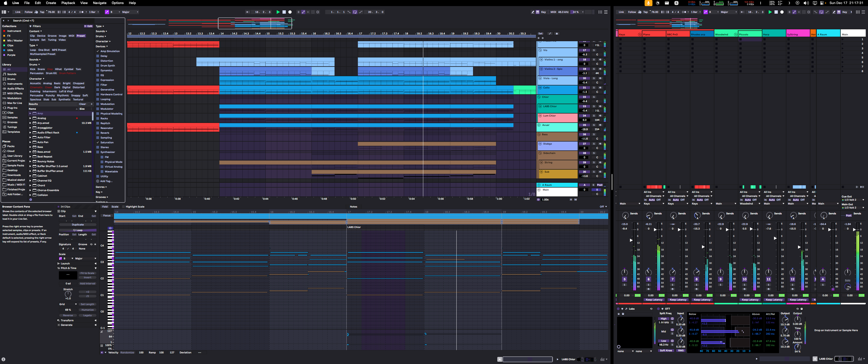Image resolution: width=868 pixels, height=364 pixels.
Task: Click the Clear results button
Action: click(x=82, y=104)
